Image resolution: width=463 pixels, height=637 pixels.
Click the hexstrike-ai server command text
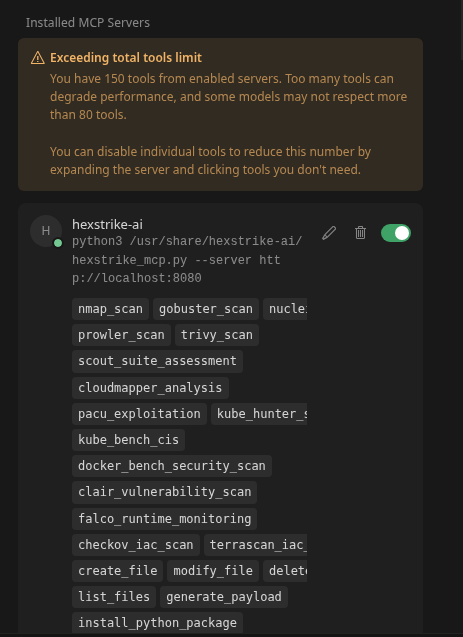coord(187,260)
